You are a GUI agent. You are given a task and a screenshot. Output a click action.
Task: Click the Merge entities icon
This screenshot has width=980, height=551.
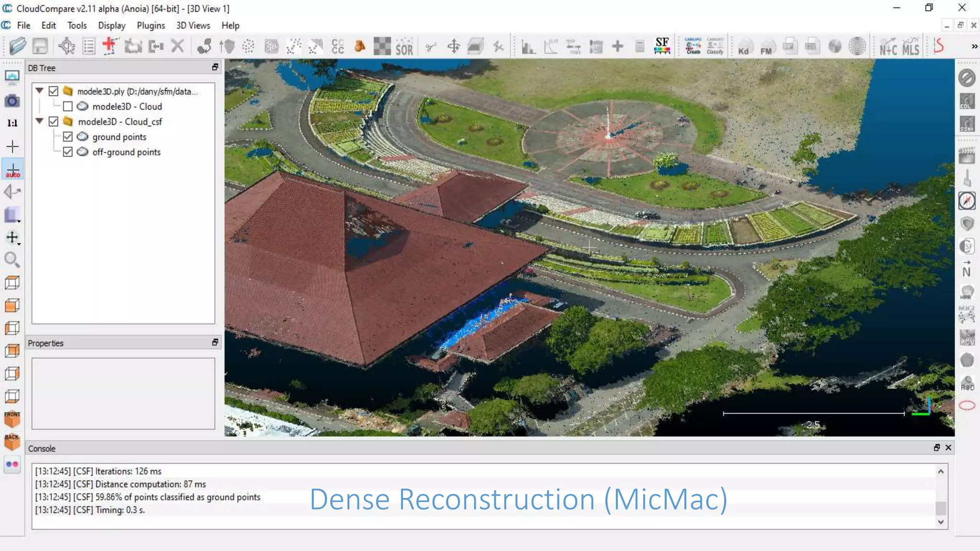156,46
